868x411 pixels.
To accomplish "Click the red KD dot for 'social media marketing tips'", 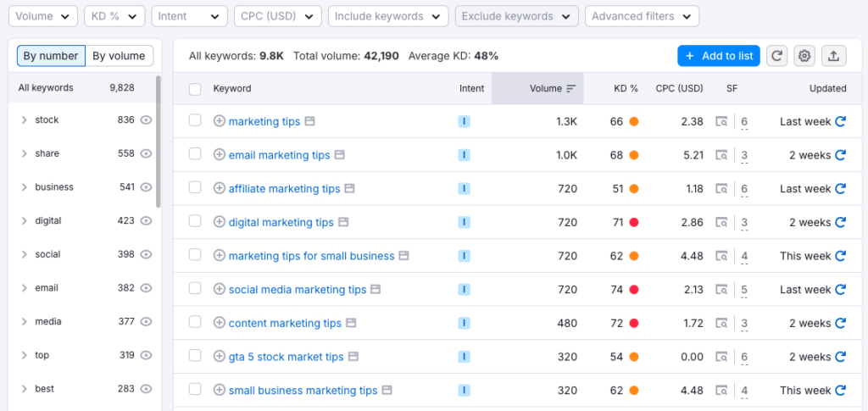I will [634, 290].
